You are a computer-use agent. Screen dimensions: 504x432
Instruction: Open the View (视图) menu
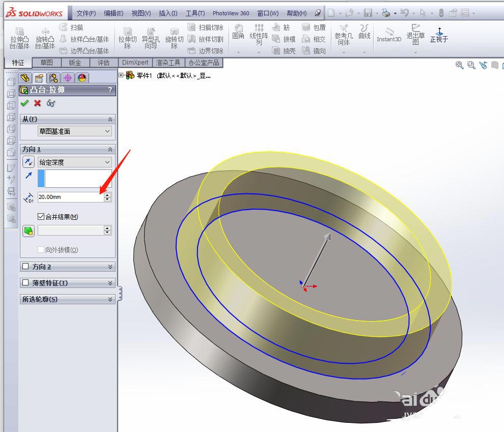tap(141, 13)
